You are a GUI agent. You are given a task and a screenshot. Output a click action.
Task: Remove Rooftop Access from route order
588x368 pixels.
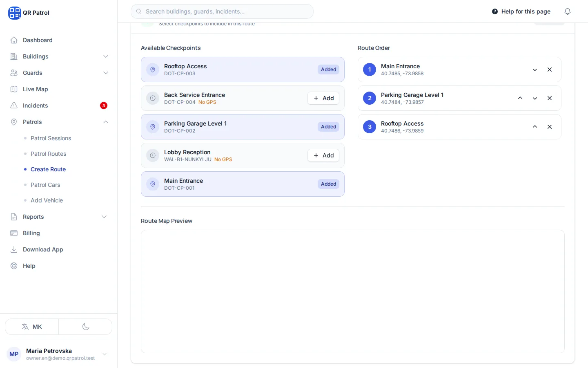[x=550, y=127]
